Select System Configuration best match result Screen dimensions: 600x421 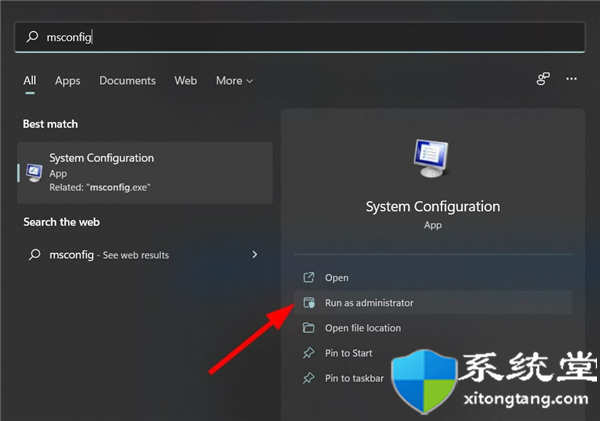145,173
